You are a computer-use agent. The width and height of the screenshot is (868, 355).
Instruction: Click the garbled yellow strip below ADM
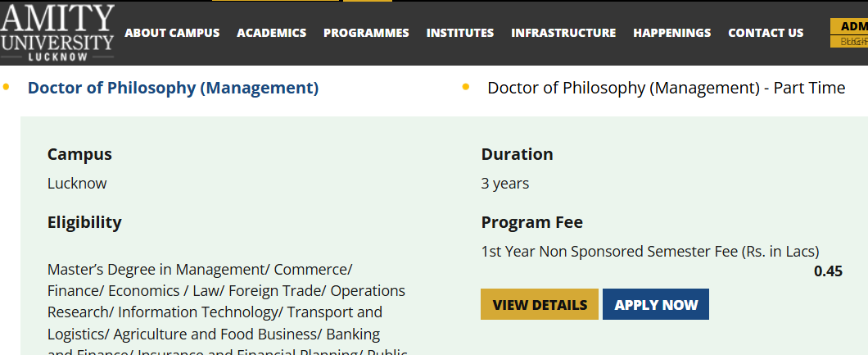pyautogui.click(x=849, y=41)
